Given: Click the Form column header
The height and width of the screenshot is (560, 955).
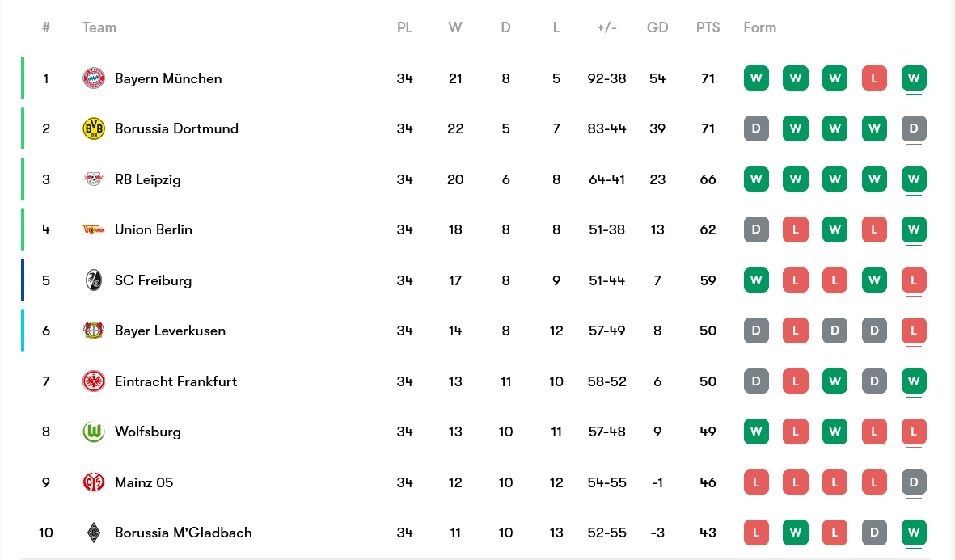Looking at the screenshot, I should click(x=759, y=27).
